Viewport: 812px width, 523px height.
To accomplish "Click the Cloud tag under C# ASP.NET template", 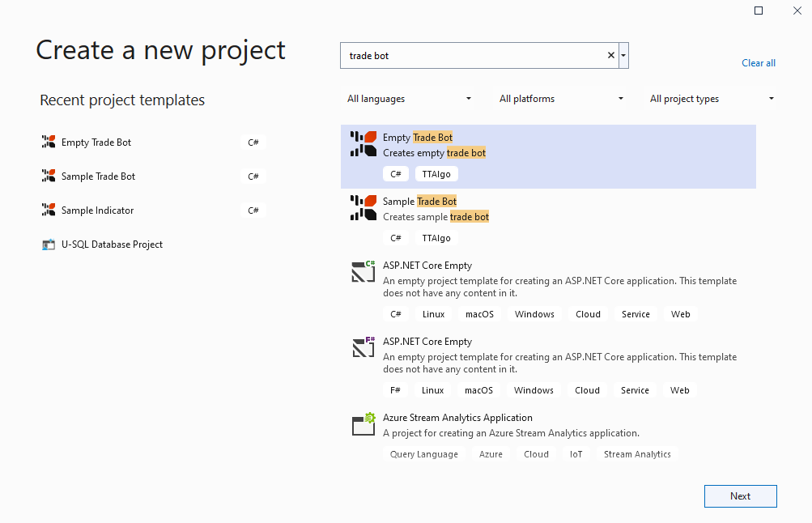I will (589, 314).
